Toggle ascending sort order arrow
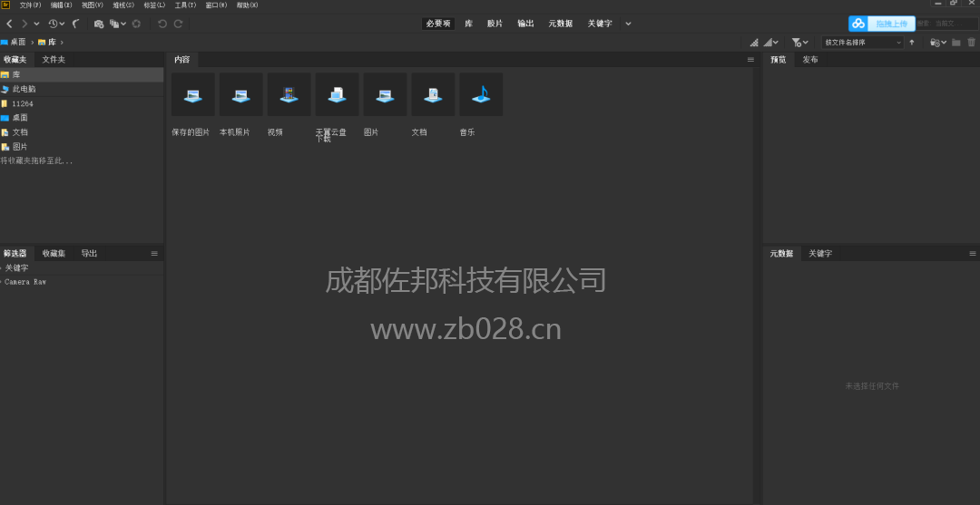980x505 pixels. [912, 43]
